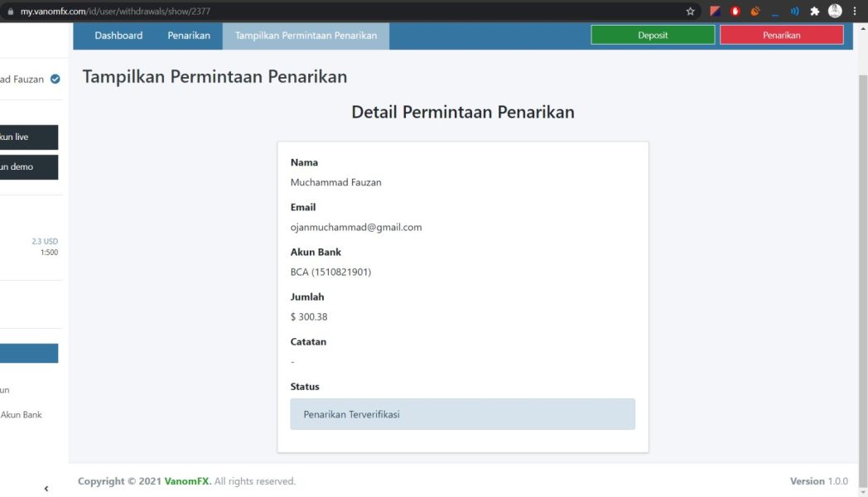The width and height of the screenshot is (868, 497).
Task: Click the Tampilkan Permintaan Penarikan page title
Action: (x=215, y=76)
